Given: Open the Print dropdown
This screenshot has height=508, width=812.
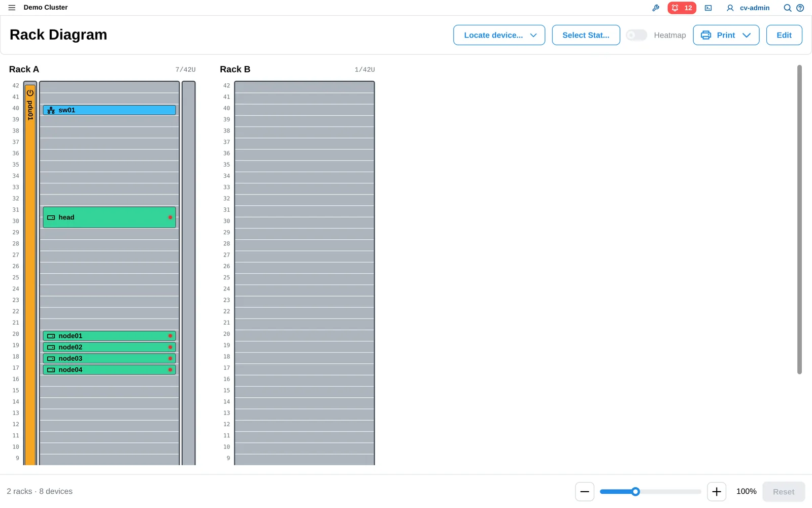Looking at the screenshot, I should (x=726, y=35).
